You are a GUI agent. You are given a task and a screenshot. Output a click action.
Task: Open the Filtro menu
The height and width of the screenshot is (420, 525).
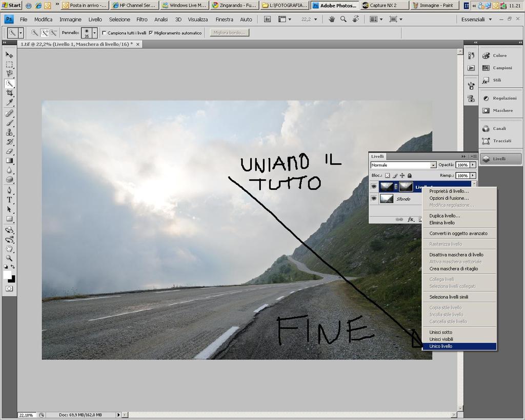[x=142, y=19]
